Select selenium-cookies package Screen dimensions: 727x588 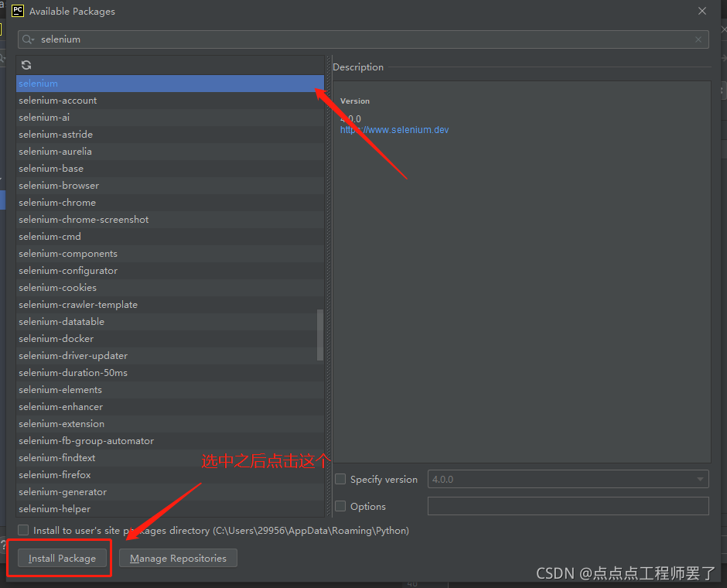pos(169,288)
